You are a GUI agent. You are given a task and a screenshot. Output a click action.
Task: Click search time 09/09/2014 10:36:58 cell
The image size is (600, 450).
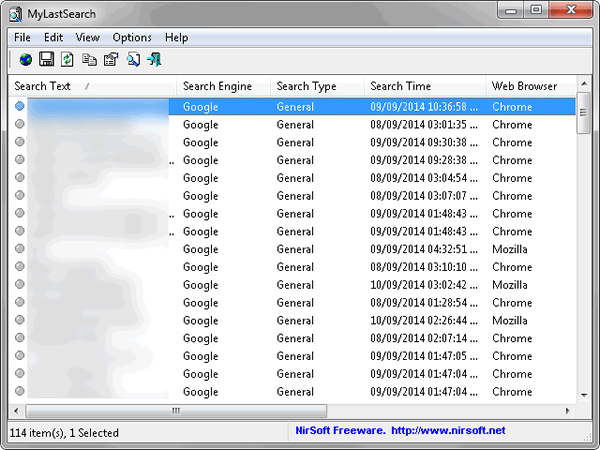click(424, 106)
